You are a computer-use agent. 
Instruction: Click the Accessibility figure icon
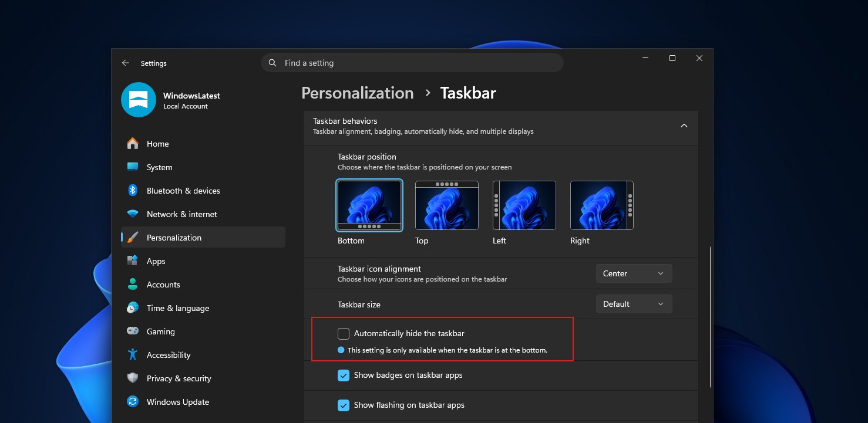pos(133,355)
